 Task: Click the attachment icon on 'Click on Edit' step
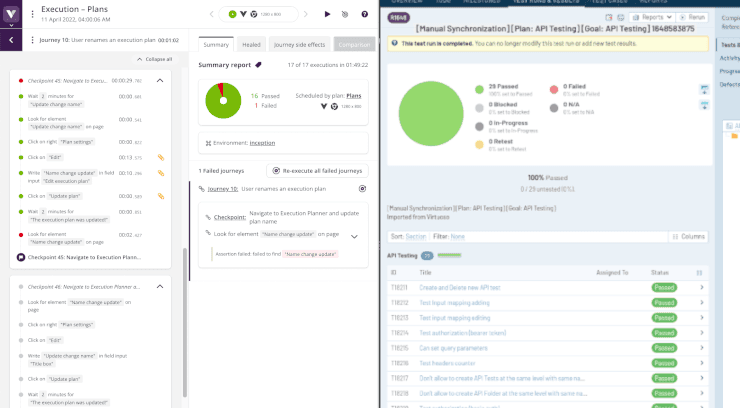pyautogui.click(x=161, y=158)
